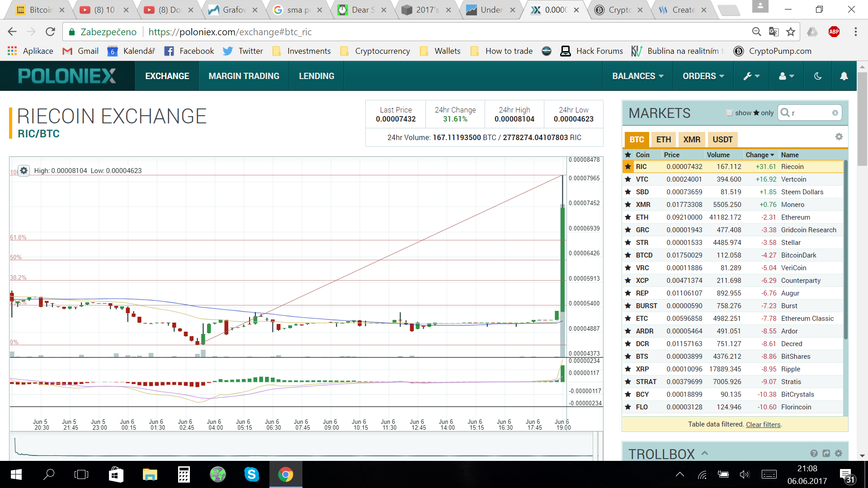The height and width of the screenshot is (488, 868).
Task: Click the markets list scrollbar
Action: (845, 249)
